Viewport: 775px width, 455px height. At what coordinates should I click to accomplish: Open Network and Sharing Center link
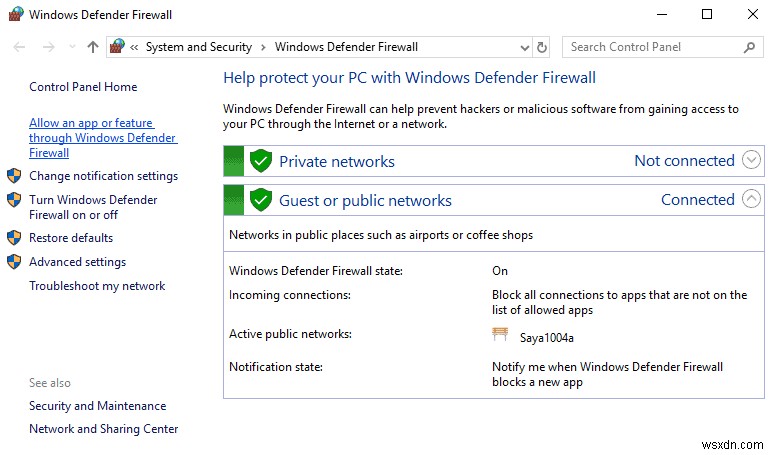pos(103,429)
